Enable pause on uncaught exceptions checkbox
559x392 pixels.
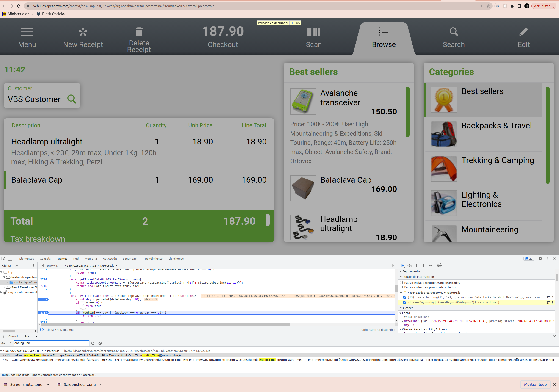pyautogui.click(x=401, y=282)
